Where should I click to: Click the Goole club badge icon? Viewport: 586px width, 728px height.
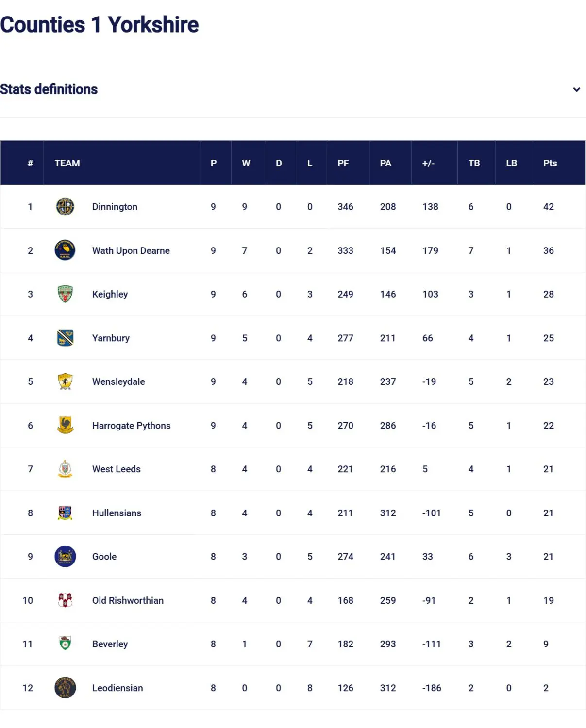coord(65,557)
